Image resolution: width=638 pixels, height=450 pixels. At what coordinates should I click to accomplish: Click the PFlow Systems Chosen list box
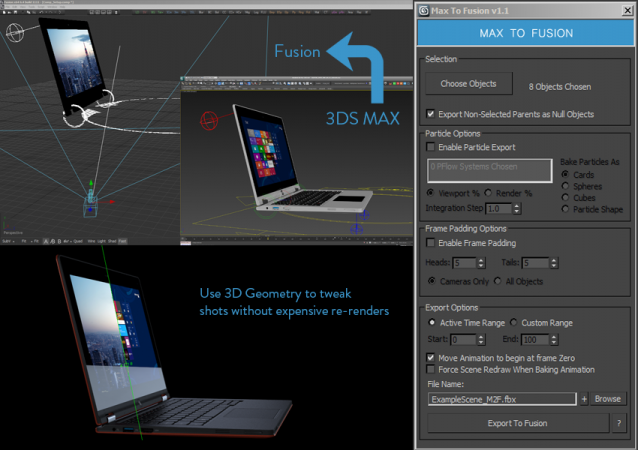click(x=489, y=170)
